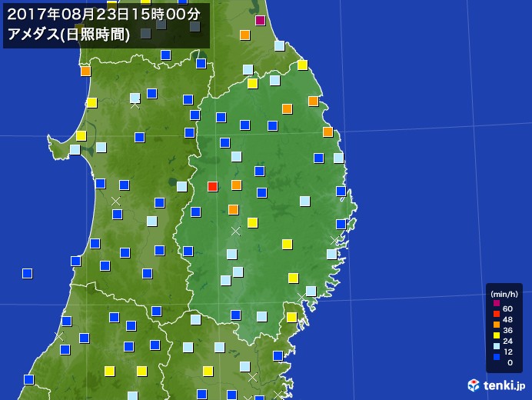Click legend value 36
This screenshot has width=532, height=400.
click(x=507, y=330)
